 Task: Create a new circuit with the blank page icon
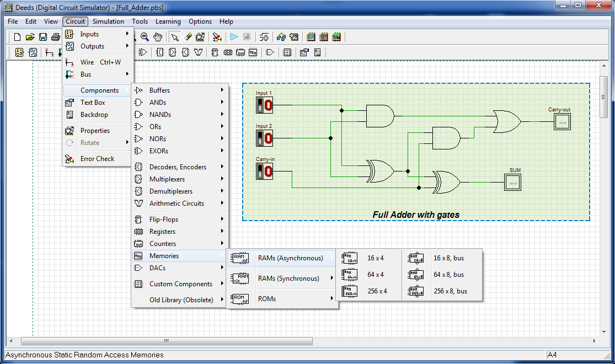pyautogui.click(x=17, y=37)
